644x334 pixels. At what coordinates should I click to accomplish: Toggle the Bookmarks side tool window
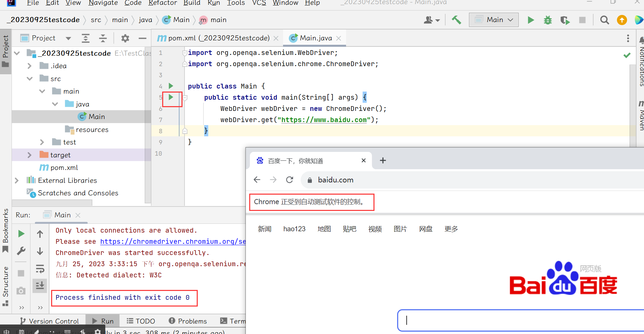click(5, 231)
